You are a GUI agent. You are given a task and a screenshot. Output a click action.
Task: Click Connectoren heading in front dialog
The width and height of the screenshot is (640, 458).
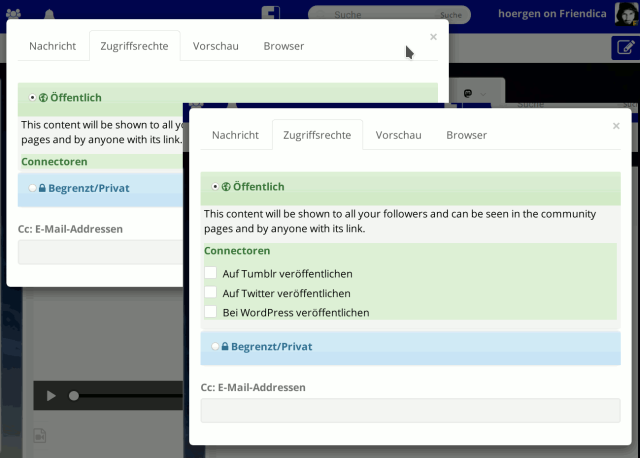tap(237, 251)
